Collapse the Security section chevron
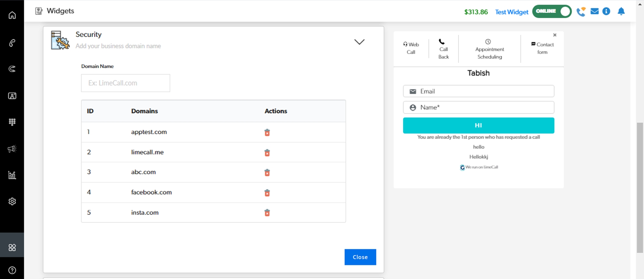Image resolution: width=644 pixels, height=279 pixels. (x=359, y=42)
